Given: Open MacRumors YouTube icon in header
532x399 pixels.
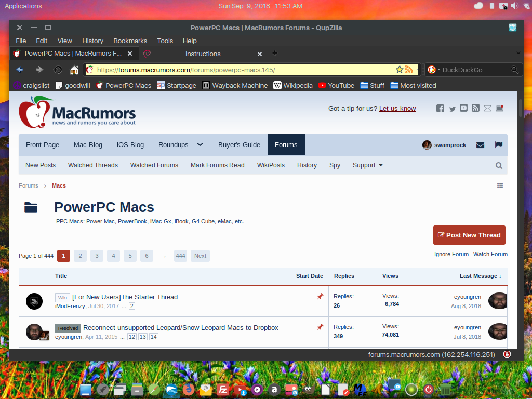Looking at the screenshot, I should [x=463, y=108].
